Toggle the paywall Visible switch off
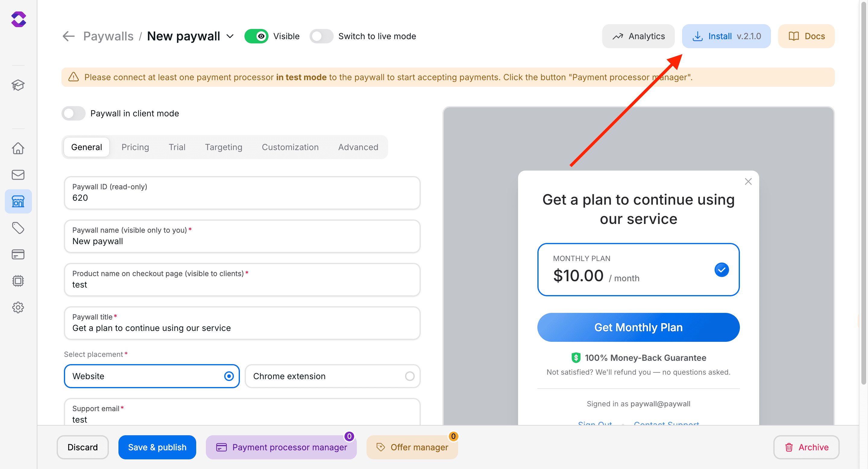Image resolution: width=868 pixels, height=469 pixels. pos(256,36)
